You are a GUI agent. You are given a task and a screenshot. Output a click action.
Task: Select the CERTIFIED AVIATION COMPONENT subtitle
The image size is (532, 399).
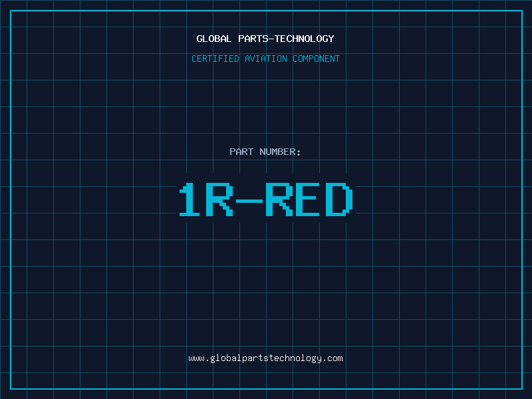[x=265, y=59]
